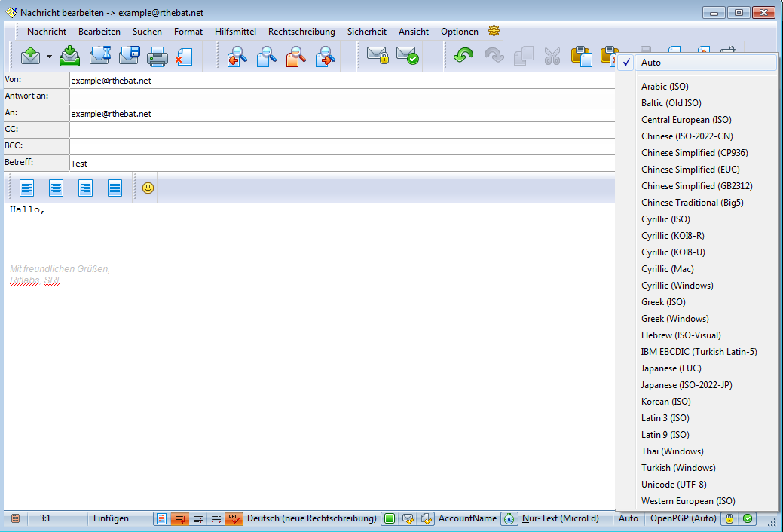Image resolution: width=783 pixels, height=532 pixels.
Task: Click the save to disk toolbar icon
Action: (x=129, y=57)
